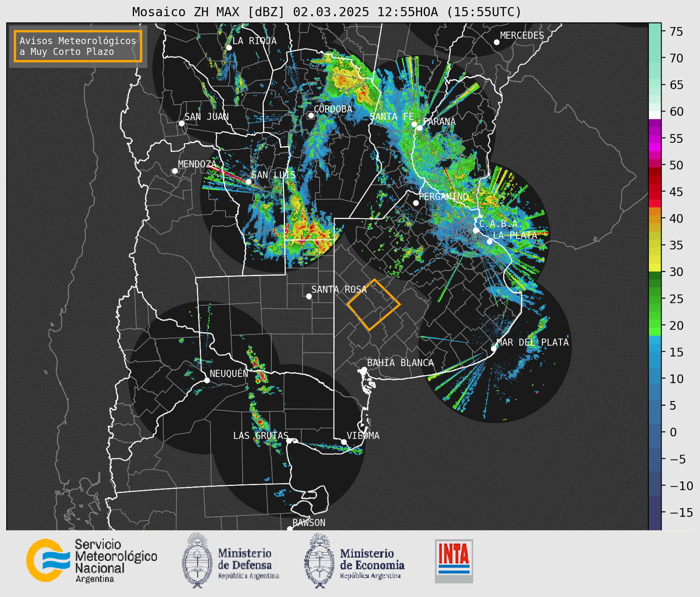Click the 'NEUQUÉN' city label
This screenshot has height=597, width=700.
(229, 374)
